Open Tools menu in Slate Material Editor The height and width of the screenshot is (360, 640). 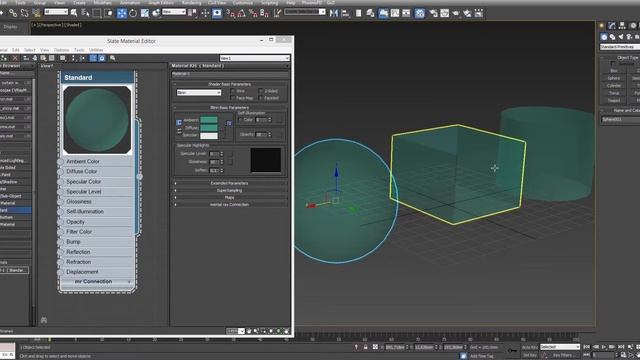click(79, 50)
